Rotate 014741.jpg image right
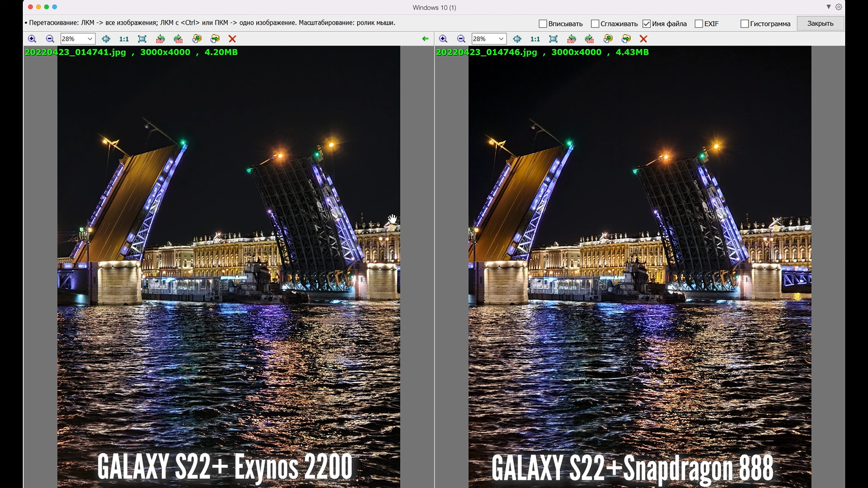Image resolution: width=868 pixels, height=488 pixels. 178,39
